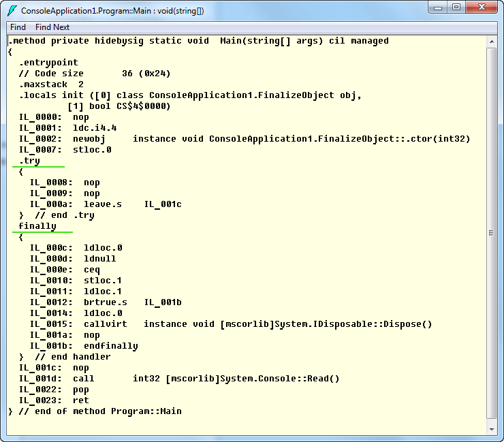This screenshot has width=504, height=442.
Task: Click the ILDASM lightning app icon
Action: coord(12,11)
